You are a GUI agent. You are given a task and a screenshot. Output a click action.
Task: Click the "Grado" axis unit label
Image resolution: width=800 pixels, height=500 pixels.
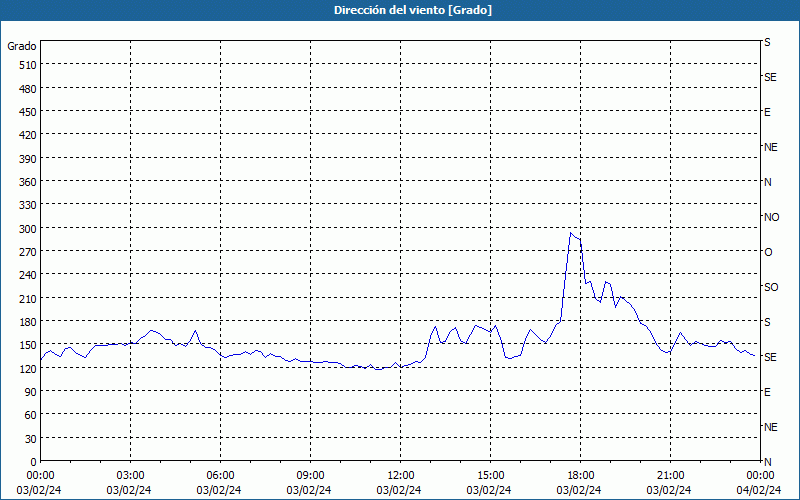point(22,46)
